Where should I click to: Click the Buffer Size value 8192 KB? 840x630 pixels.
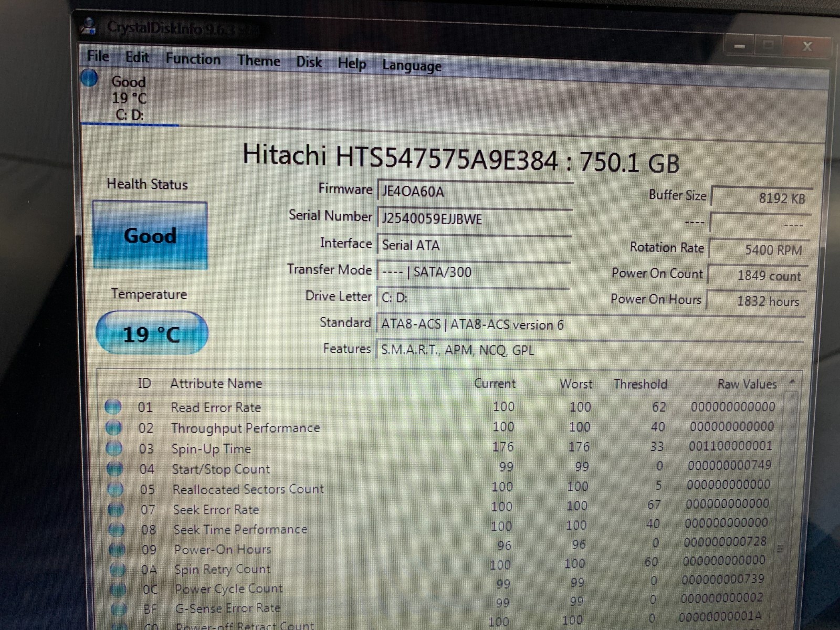click(x=761, y=198)
